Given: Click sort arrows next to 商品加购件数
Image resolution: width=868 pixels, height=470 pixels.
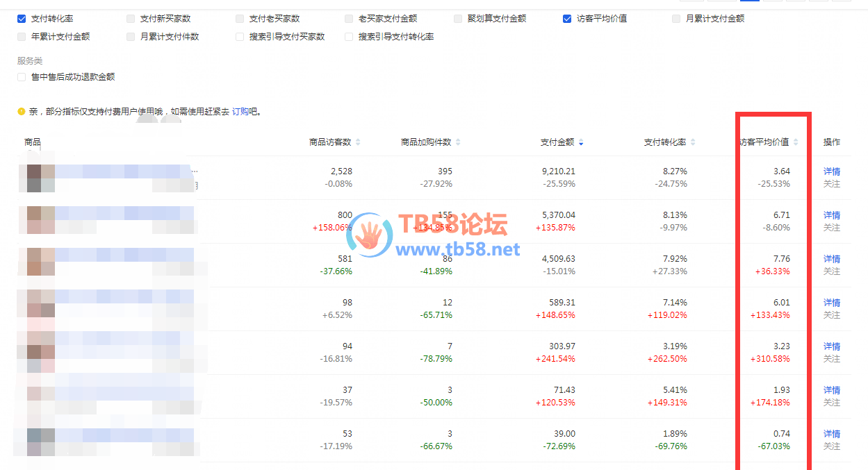Looking at the screenshot, I should coord(458,142).
